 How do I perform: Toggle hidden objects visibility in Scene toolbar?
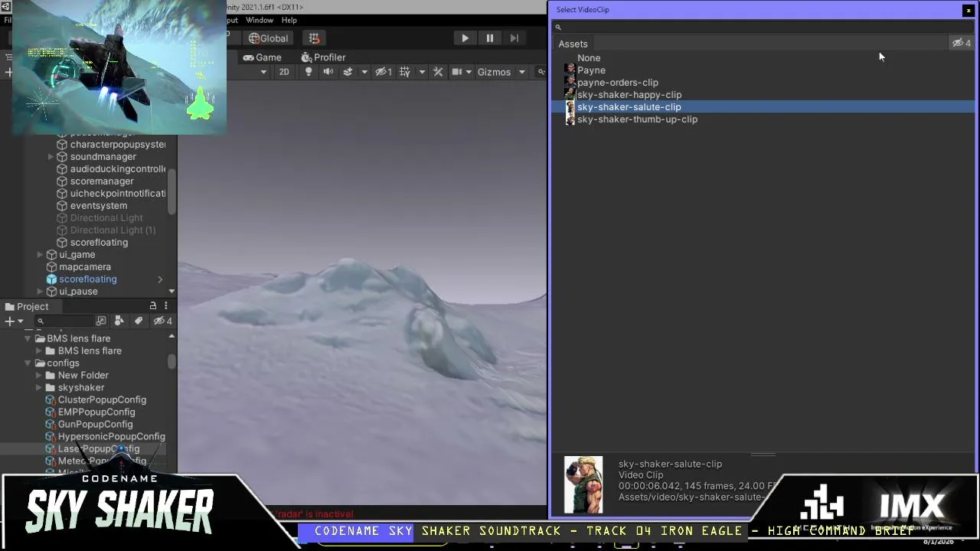click(x=384, y=72)
